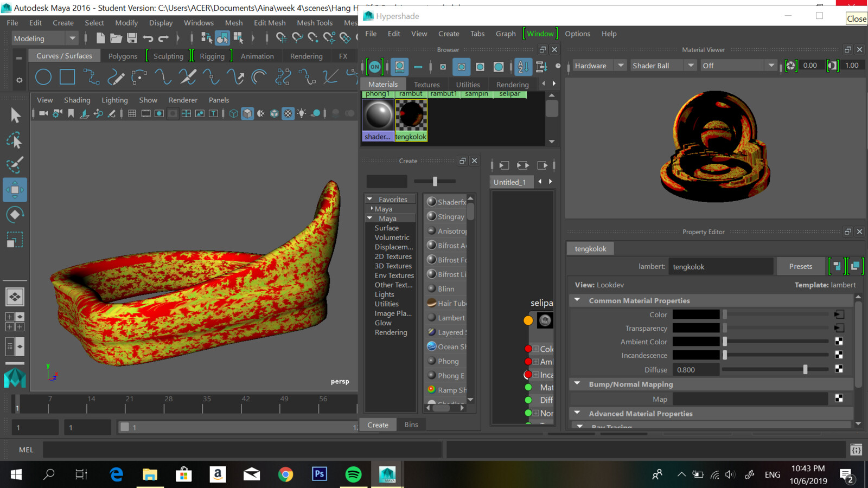868x488 pixels.
Task: Enable wireframe display cube in viewport
Action: point(233,113)
